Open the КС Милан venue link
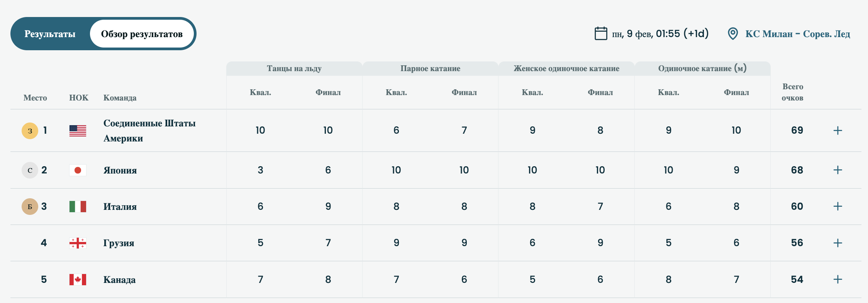Screen dimensions: 868x303 click(797, 34)
